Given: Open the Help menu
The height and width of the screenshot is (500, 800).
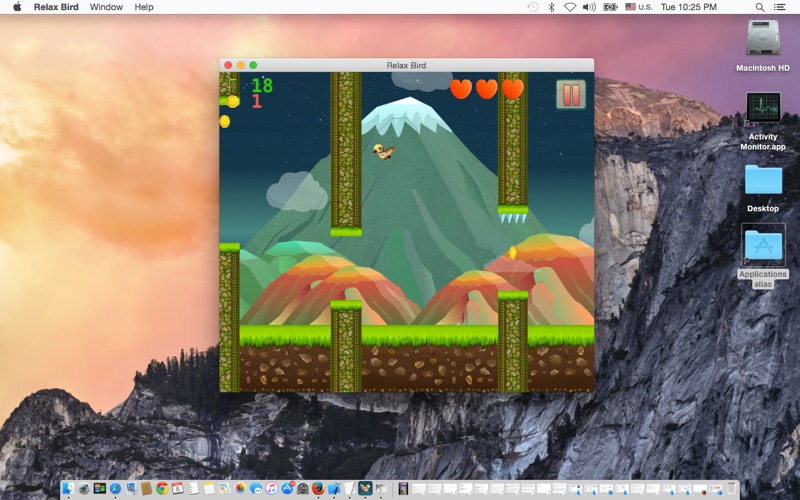Looking at the screenshot, I should (x=144, y=7).
